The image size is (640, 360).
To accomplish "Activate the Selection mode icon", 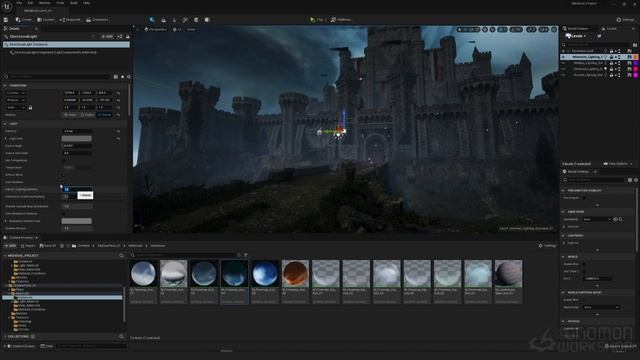I will click(152, 20).
